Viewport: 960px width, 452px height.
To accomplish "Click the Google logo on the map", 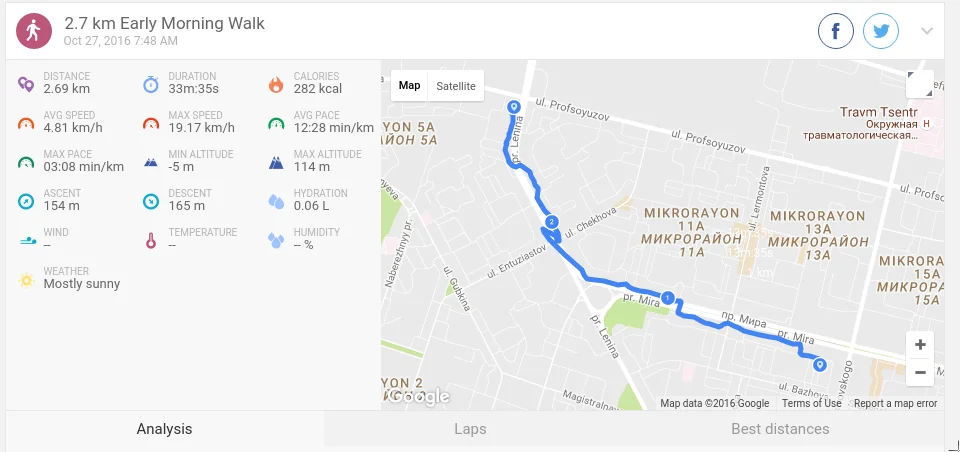I will (419, 397).
